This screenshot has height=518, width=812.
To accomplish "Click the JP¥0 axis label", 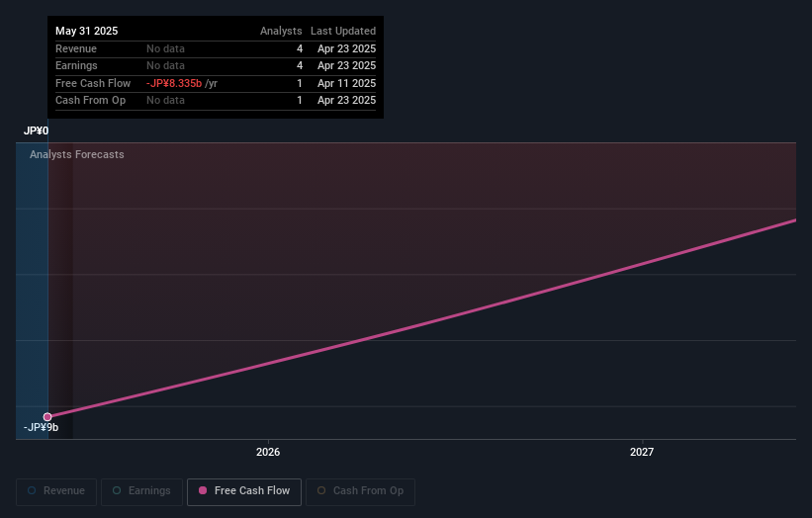I will click(x=36, y=130).
